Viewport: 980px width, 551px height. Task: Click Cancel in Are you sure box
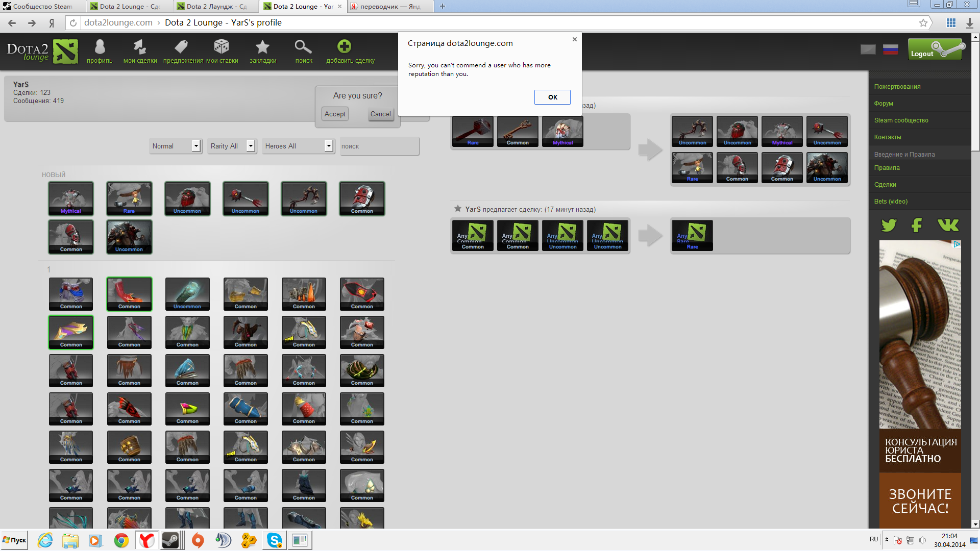tap(381, 114)
